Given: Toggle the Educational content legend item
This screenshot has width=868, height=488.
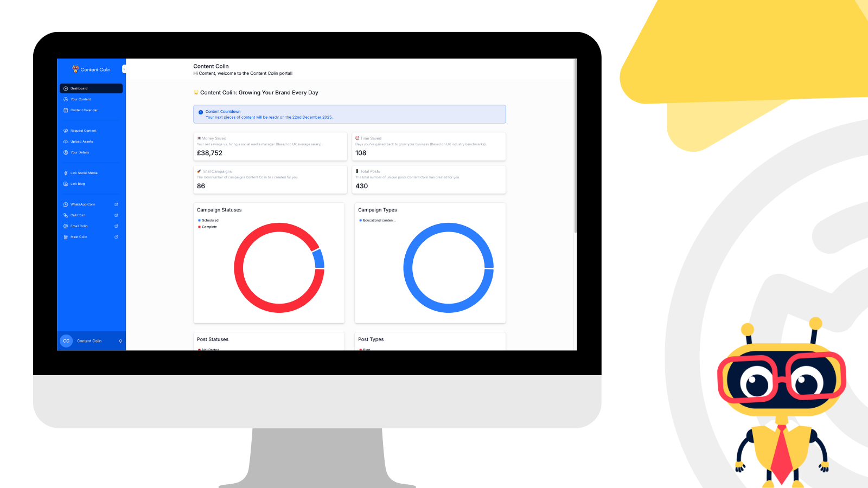Looking at the screenshot, I should [x=378, y=220].
